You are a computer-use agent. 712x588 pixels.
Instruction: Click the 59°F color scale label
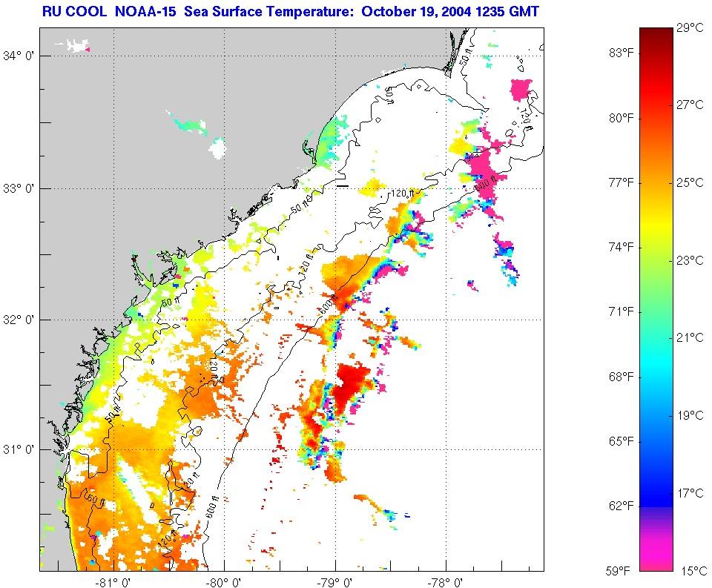(x=618, y=571)
